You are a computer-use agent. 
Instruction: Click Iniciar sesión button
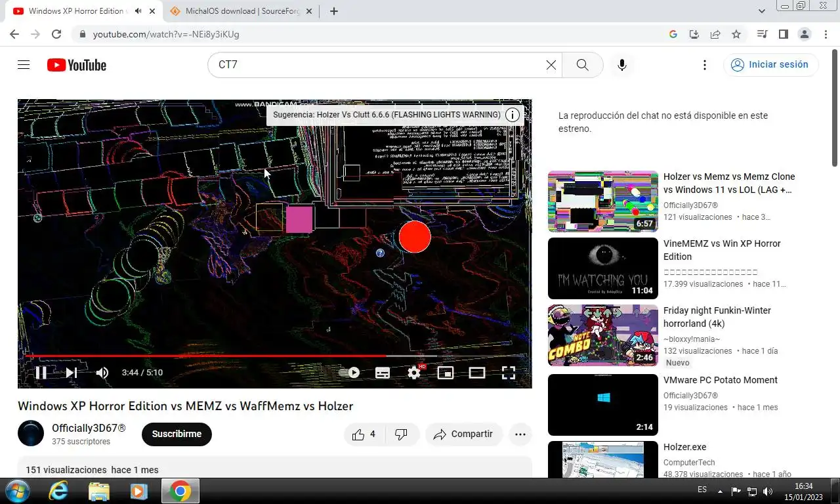(x=771, y=65)
